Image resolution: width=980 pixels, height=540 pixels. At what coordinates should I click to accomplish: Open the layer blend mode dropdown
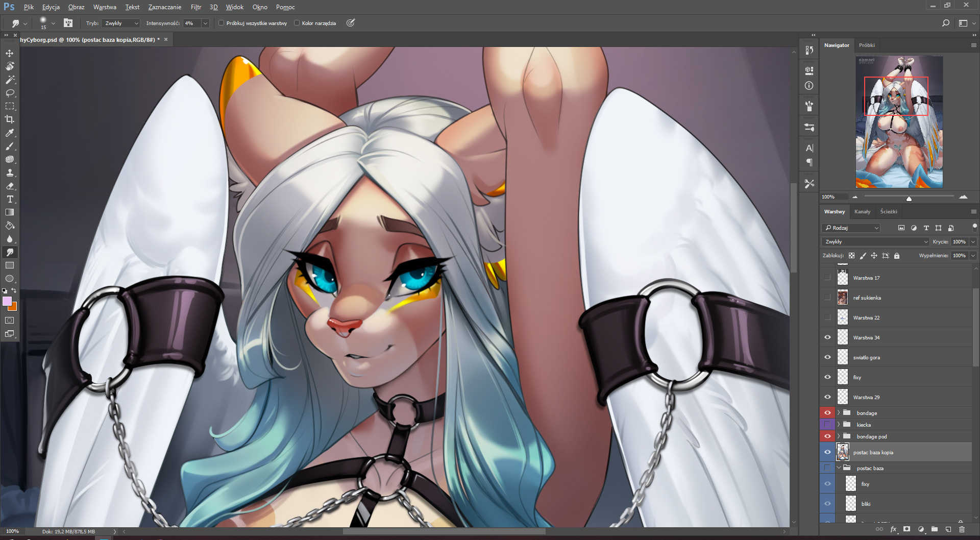tap(876, 242)
